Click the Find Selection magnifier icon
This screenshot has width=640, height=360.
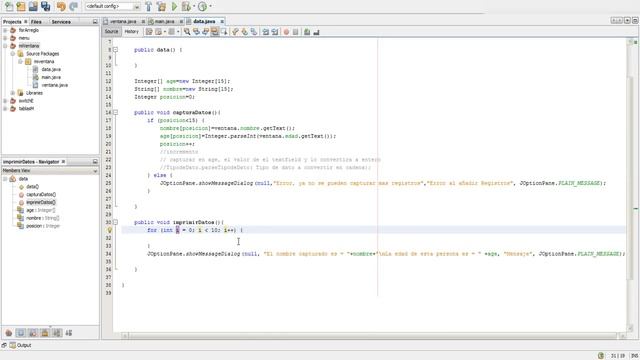[187, 32]
